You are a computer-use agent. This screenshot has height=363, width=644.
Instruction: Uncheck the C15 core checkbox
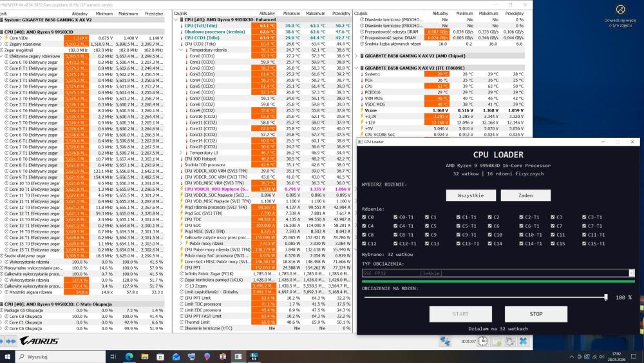point(553,244)
